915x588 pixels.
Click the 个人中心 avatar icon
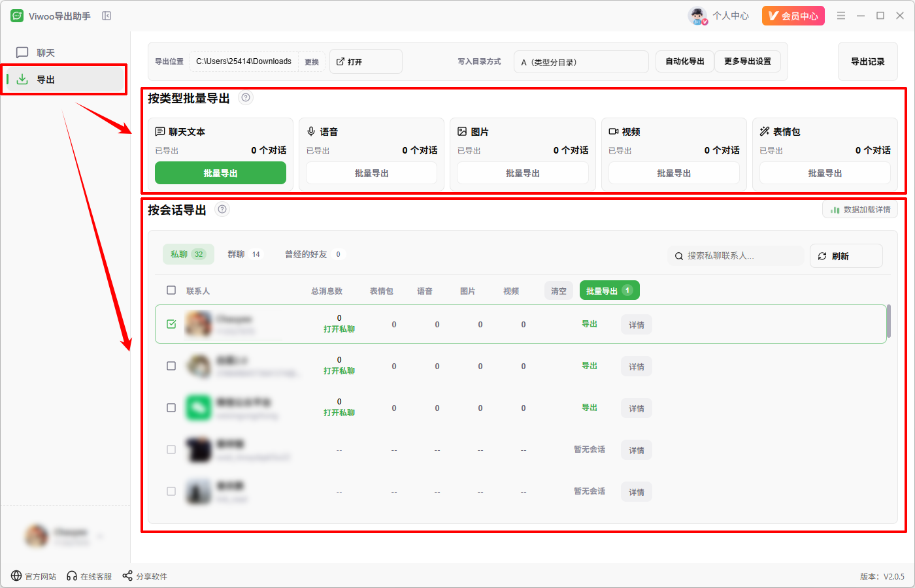click(698, 16)
